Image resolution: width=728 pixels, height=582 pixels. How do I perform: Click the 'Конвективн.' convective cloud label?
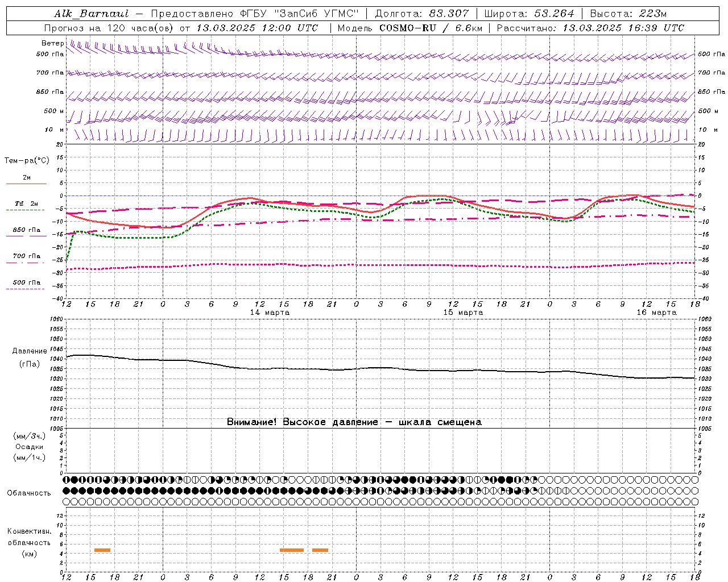pyautogui.click(x=30, y=531)
